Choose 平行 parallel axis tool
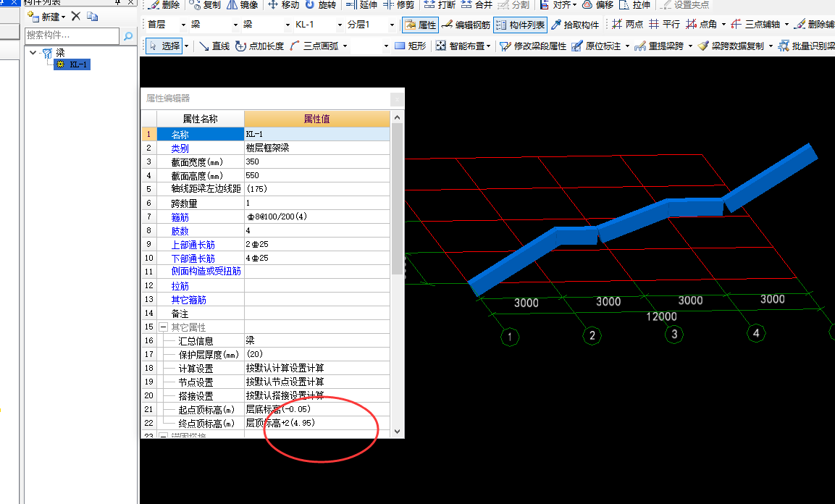Image resolution: width=835 pixels, height=504 pixels. pyautogui.click(x=665, y=25)
